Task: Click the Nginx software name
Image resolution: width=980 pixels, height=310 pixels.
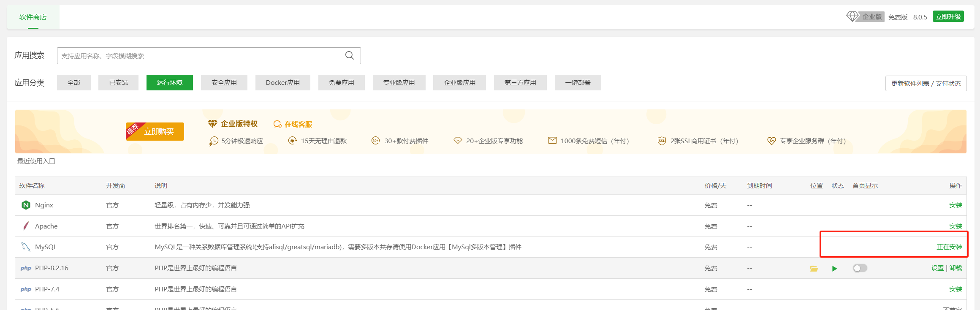Action: (44, 205)
